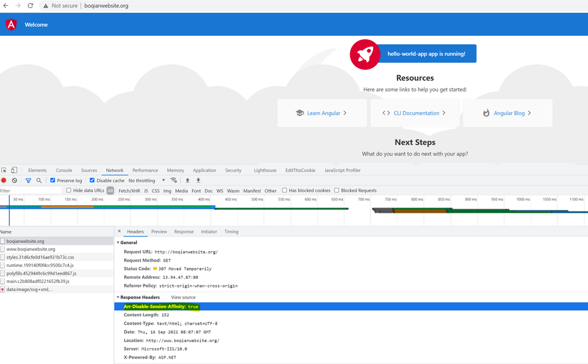Open the Angular Blog card
588x364 pixels.
pyautogui.click(x=507, y=113)
